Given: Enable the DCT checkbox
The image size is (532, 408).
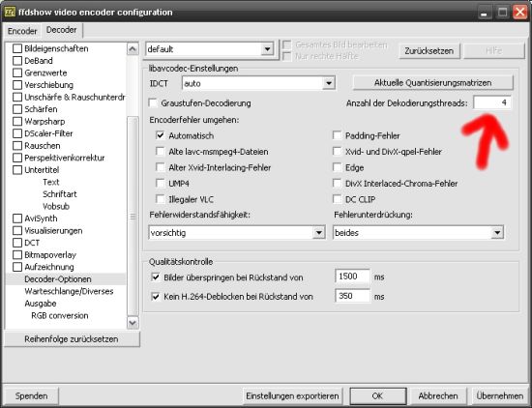Looking at the screenshot, I should pyautogui.click(x=17, y=243).
